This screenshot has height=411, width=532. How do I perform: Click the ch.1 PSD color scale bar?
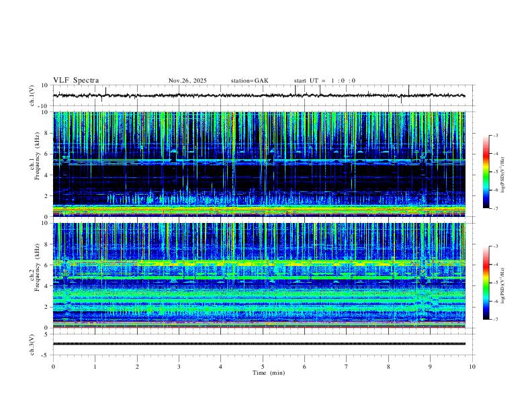point(486,172)
